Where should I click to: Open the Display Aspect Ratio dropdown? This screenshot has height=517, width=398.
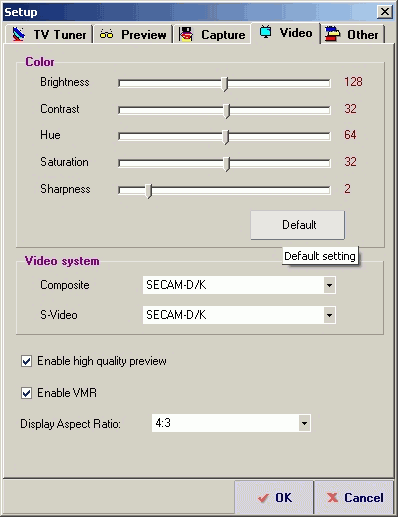click(304, 423)
